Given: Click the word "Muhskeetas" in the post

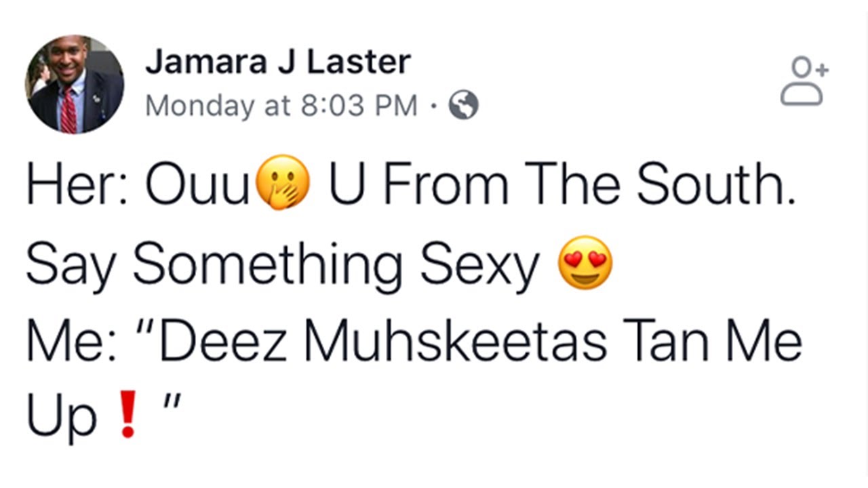Looking at the screenshot, I should (x=454, y=340).
